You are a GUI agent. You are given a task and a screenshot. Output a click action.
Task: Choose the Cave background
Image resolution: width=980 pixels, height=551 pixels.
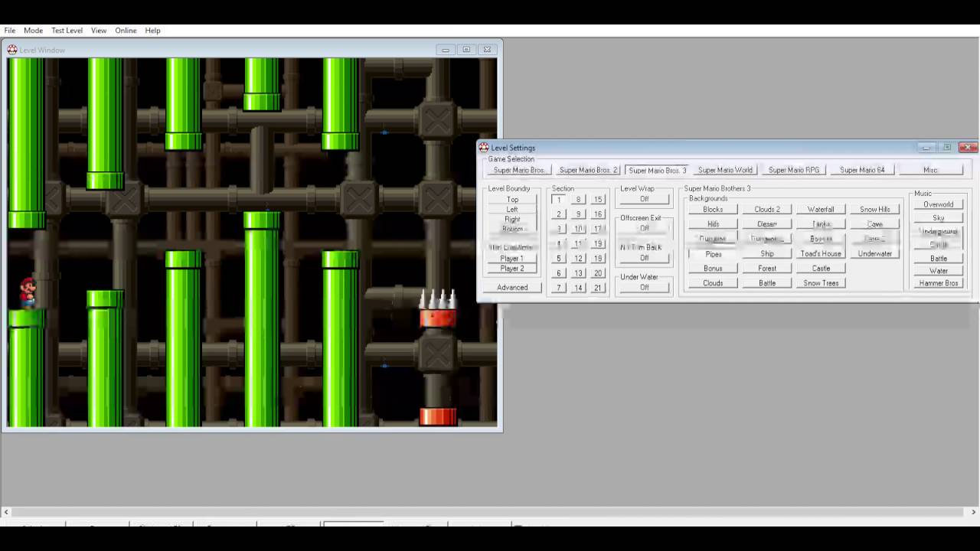[x=875, y=224]
